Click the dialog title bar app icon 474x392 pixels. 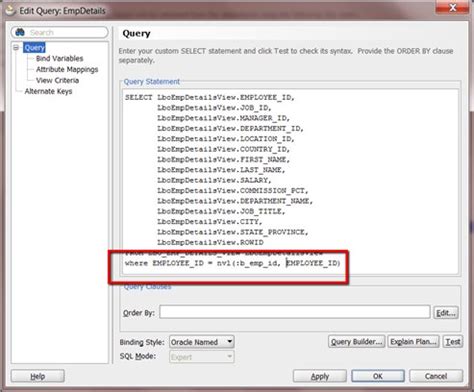[10, 10]
